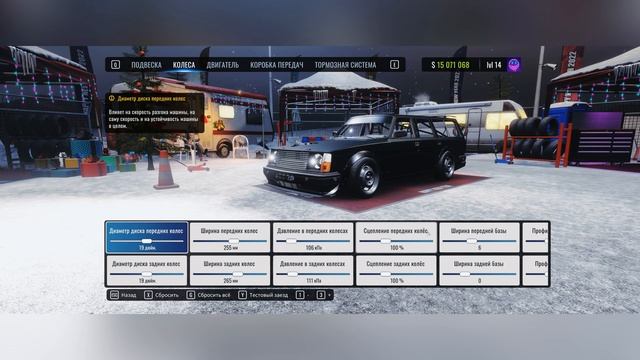Go to the Тормозная система tab
The width and height of the screenshot is (640, 360).
tap(345, 65)
